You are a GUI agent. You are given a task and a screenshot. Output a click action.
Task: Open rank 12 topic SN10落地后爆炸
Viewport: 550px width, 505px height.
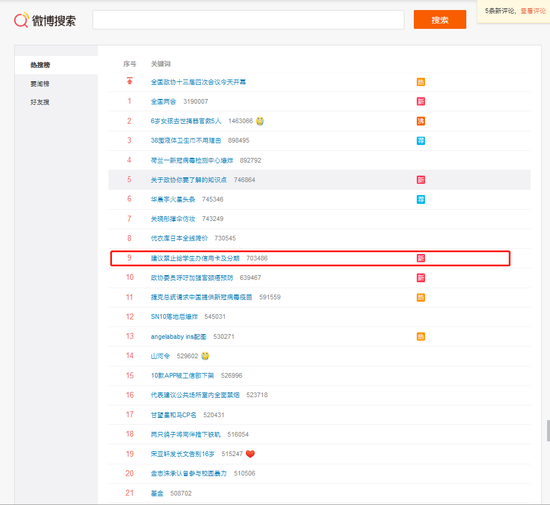click(x=174, y=317)
